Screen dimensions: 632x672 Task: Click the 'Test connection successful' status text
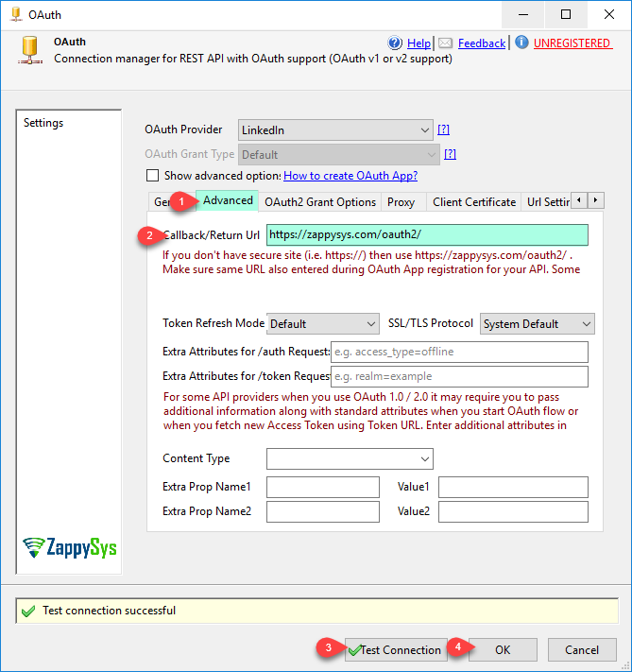point(109,611)
